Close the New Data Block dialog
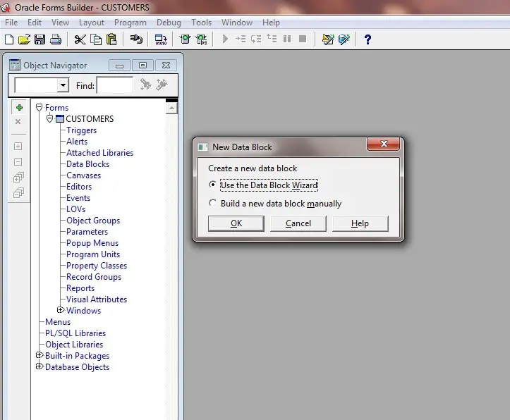 [384, 144]
